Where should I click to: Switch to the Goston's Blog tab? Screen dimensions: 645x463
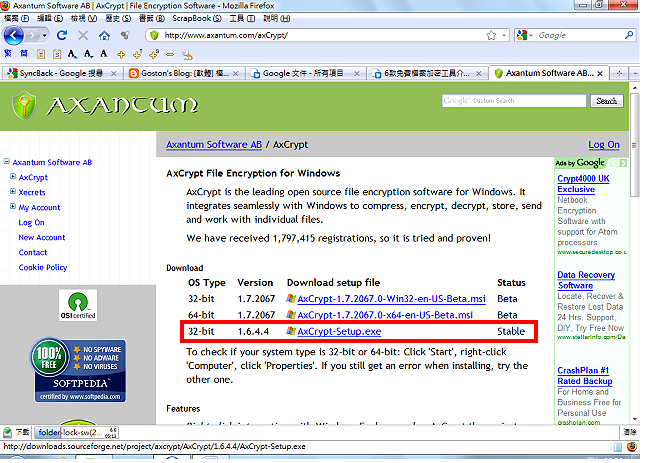tap(183, 73)
